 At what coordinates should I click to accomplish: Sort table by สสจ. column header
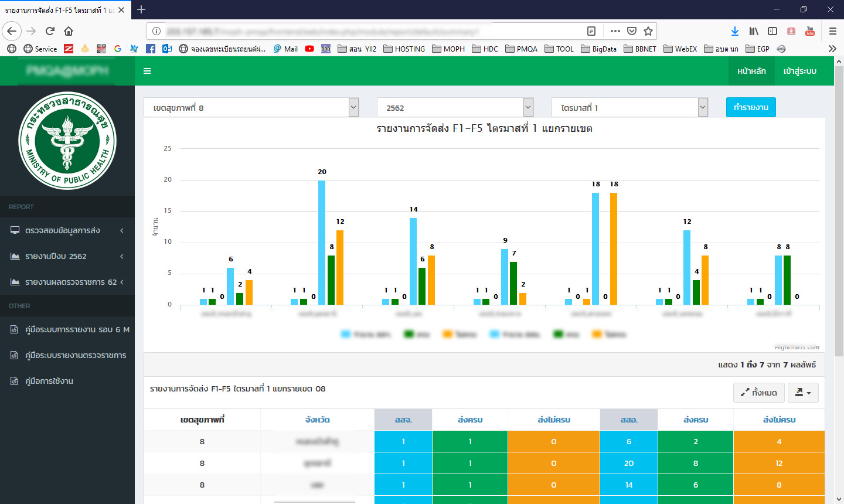pos(403,420)
